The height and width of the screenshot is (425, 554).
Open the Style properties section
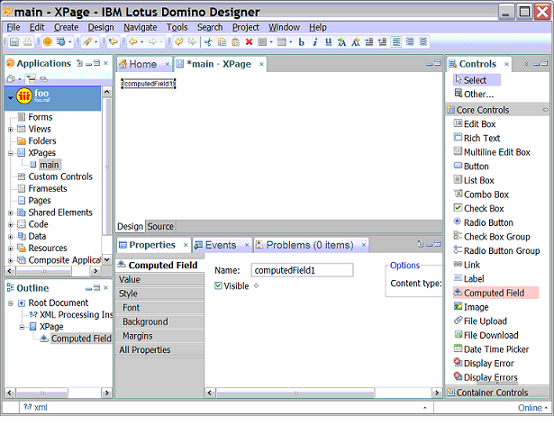click(160, 294)
